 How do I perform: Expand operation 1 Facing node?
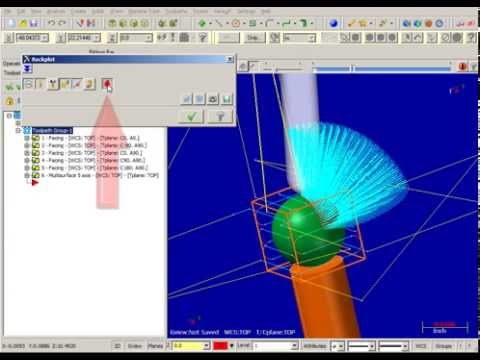point(27,138)
